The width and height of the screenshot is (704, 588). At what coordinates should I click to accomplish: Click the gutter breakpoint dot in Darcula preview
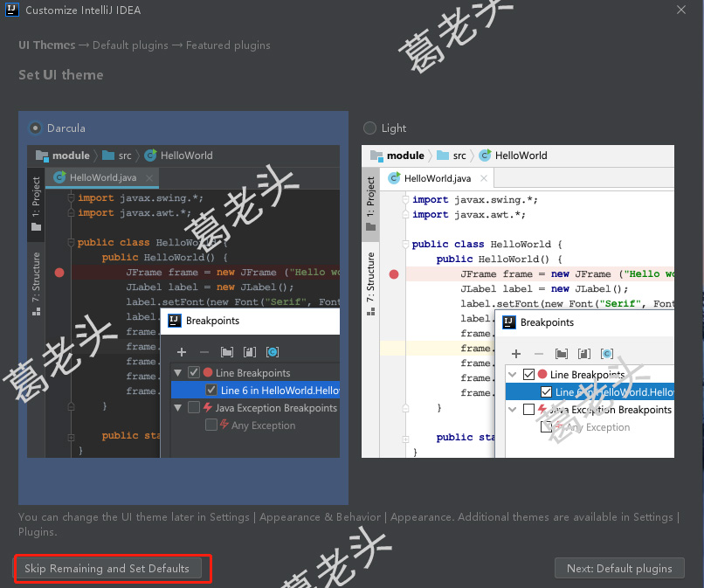(59, 273)
